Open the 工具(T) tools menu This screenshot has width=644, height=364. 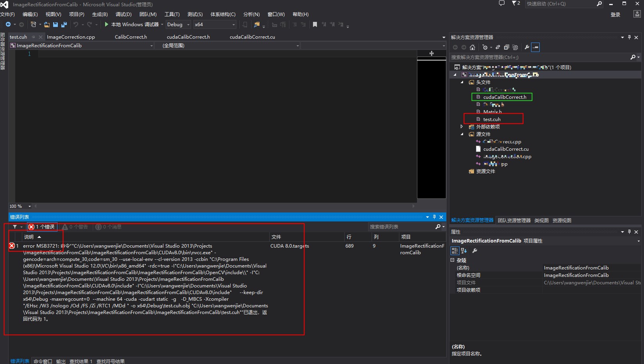tap(172, 14)
